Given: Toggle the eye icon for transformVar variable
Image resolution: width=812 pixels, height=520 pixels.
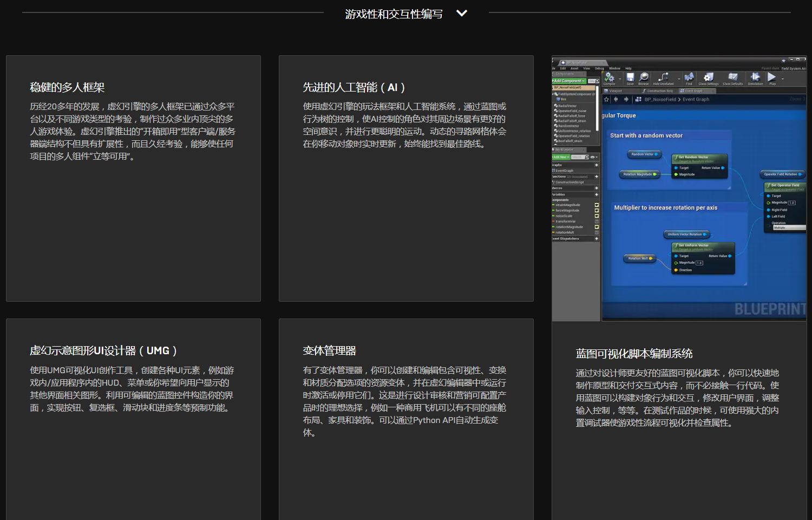Looking at the screenshot, I should coord(597,222).
